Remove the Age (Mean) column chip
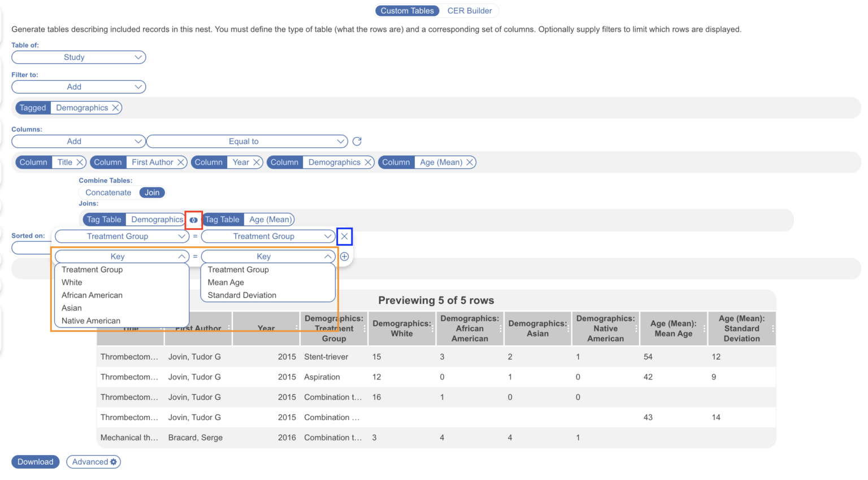The height and width of the screenshot is (480, 868). [x=470, y=162]
